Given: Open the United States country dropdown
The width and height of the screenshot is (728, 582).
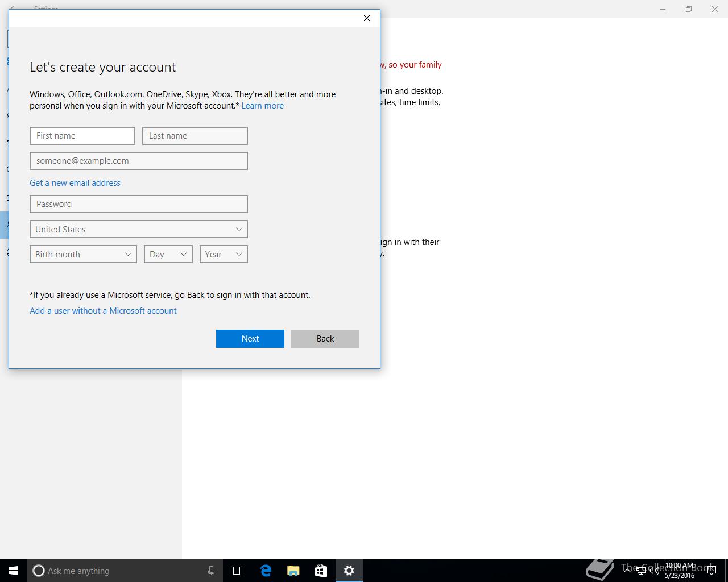Looking at the screenshot, I should click(x=139, y=229).
